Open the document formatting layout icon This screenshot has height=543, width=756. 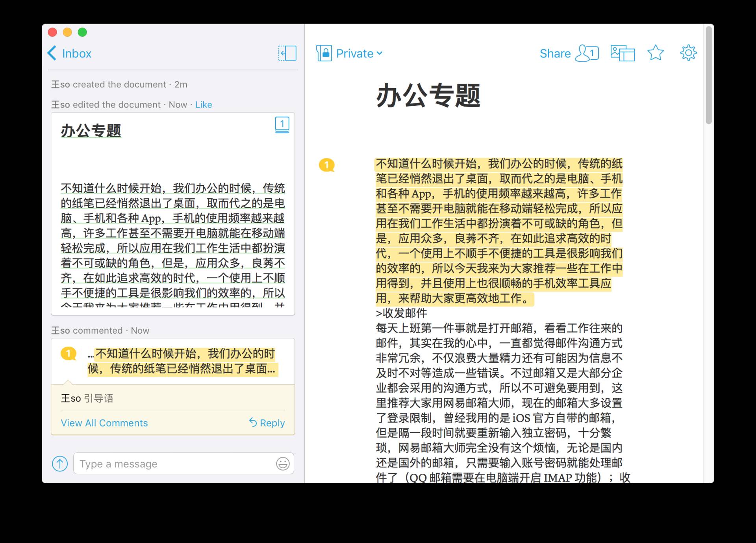point(622,53)
